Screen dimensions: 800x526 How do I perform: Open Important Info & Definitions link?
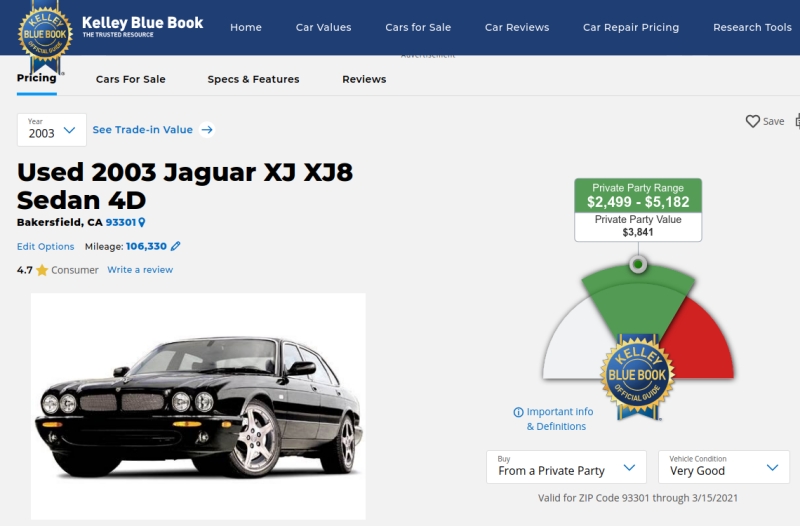coord(560,419)
